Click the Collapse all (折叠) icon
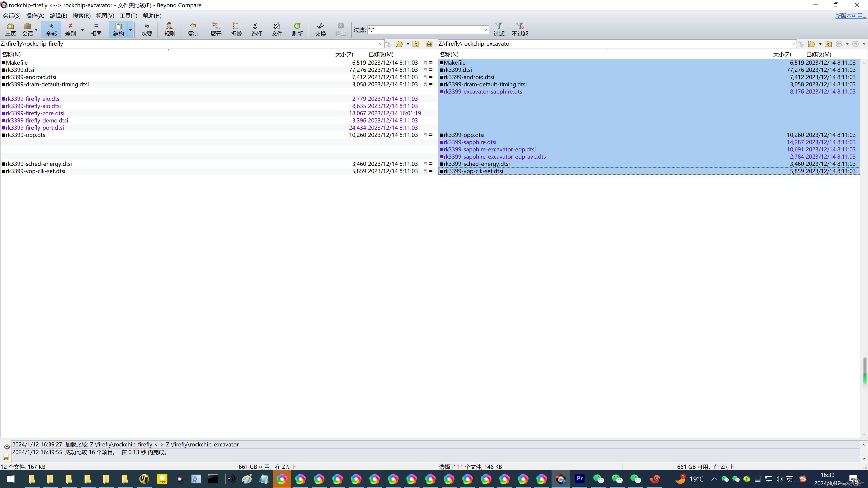Image resolution: width=868 pixels, height=488 pixels. (236, 29)
